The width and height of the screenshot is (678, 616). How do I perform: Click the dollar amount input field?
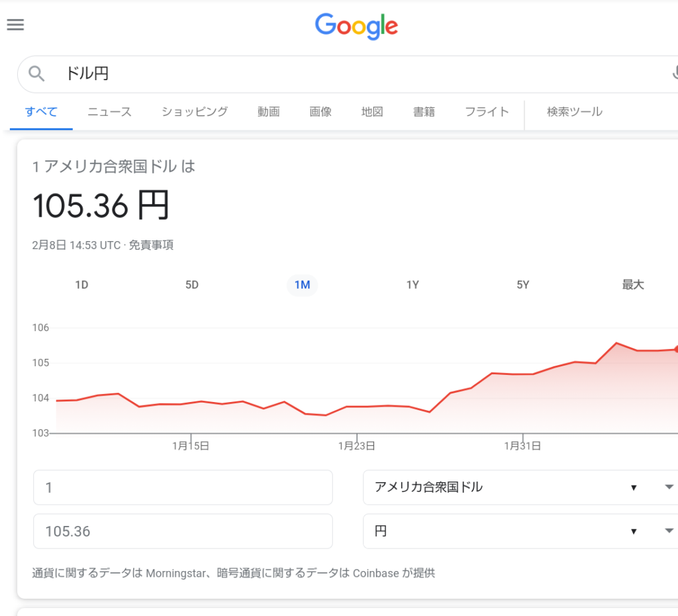(x=183, y=488)
